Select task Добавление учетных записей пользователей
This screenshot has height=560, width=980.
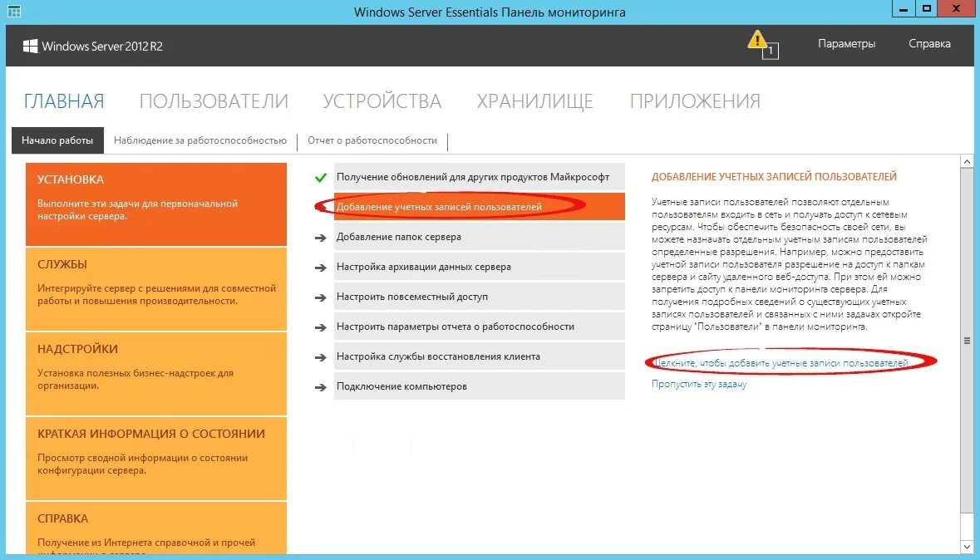[480, 207]
